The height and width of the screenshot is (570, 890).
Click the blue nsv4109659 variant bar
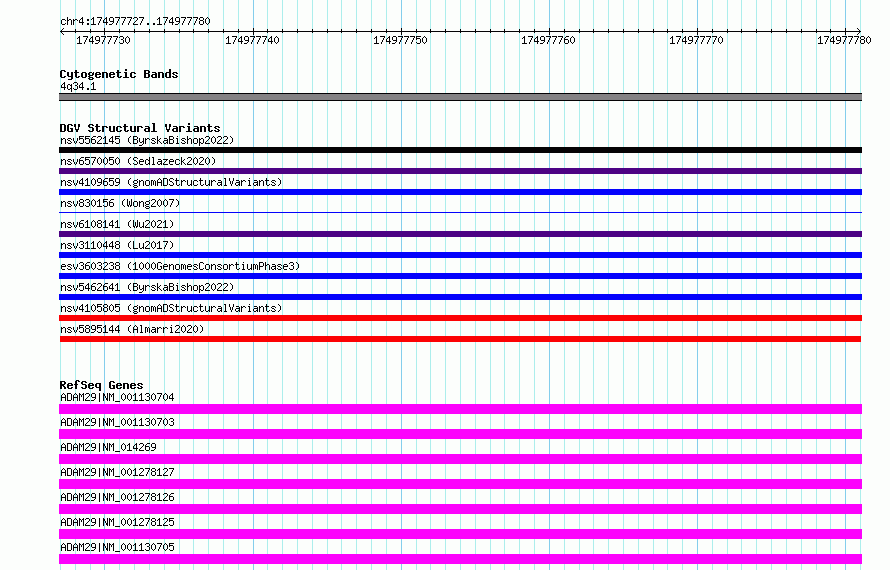[x=460, y=192]
